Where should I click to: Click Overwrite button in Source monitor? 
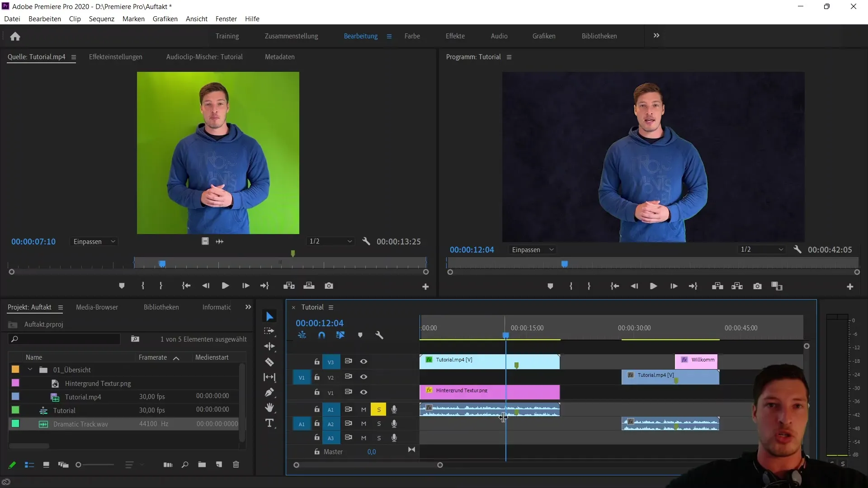coord(309,286)
